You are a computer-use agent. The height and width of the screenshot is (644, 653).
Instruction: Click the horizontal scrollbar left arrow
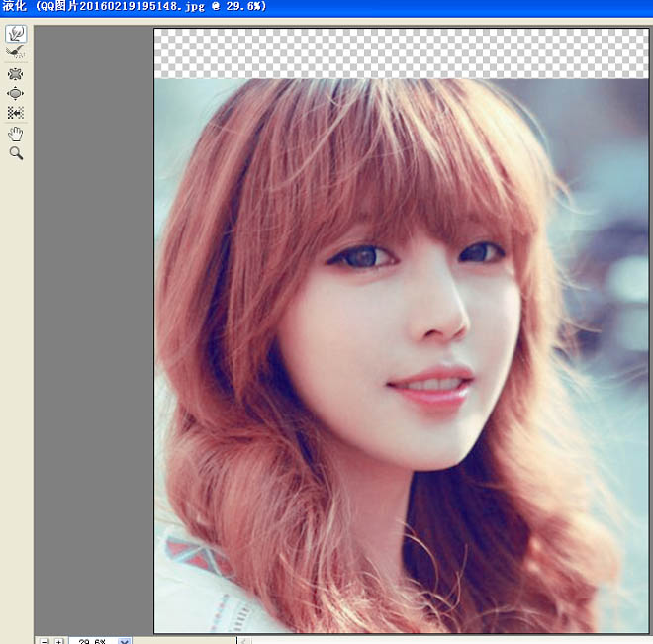pyautogui.click(x=245, y=640)
